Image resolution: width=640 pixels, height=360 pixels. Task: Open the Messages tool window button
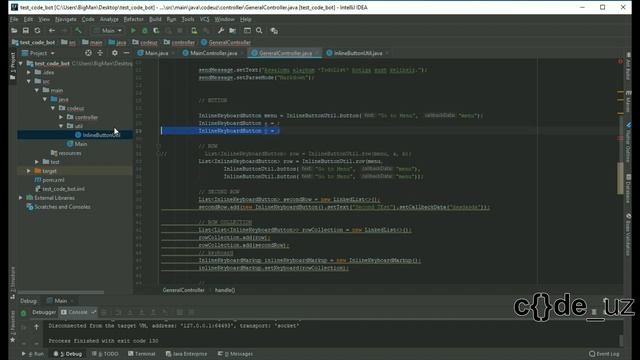click(x=236, y=354)
